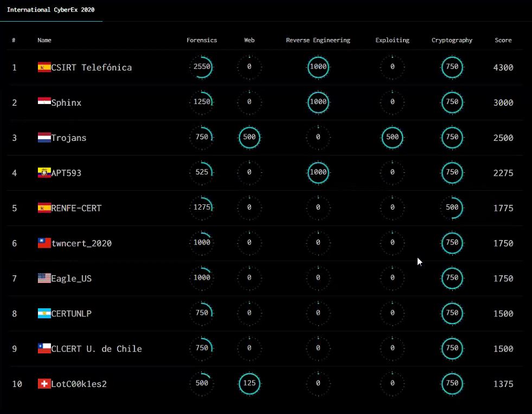
Task: Click the Ecuador flag beside APT593
Action: pyautogui.click(x=44, y=172)
